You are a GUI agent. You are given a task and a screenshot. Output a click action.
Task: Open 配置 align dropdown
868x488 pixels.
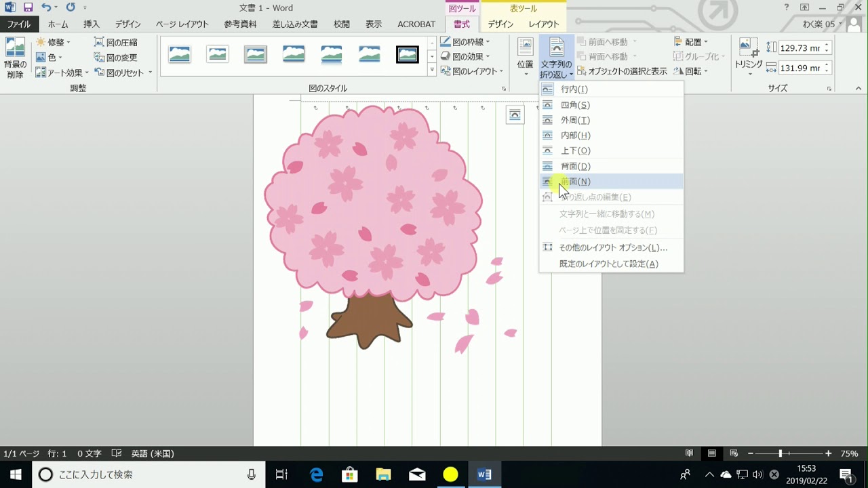tap(691, 42)
